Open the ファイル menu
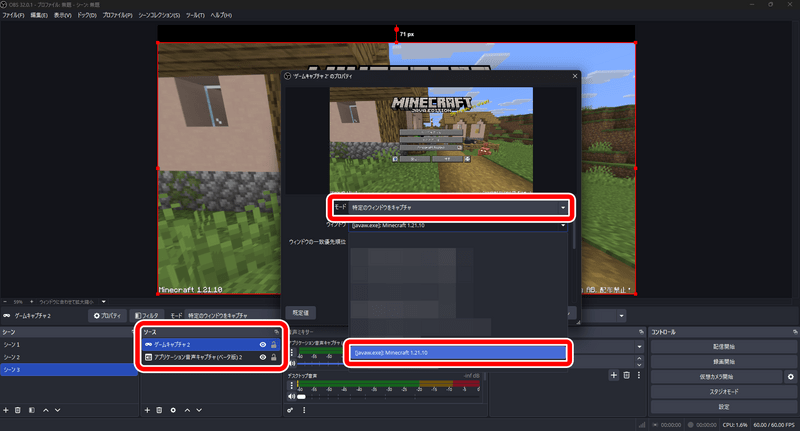Screen dimensions: 800x431 click(13, 15)
